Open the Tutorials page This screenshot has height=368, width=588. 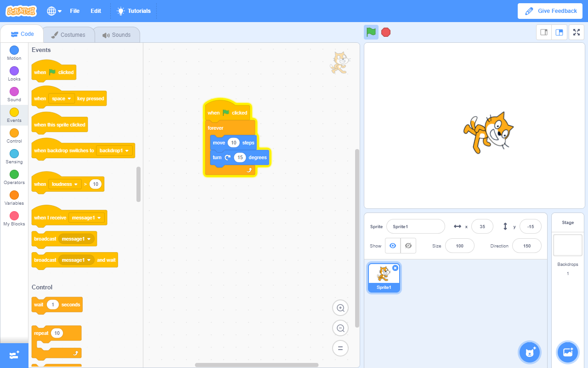pyautogui.click(x=134, y=11)
